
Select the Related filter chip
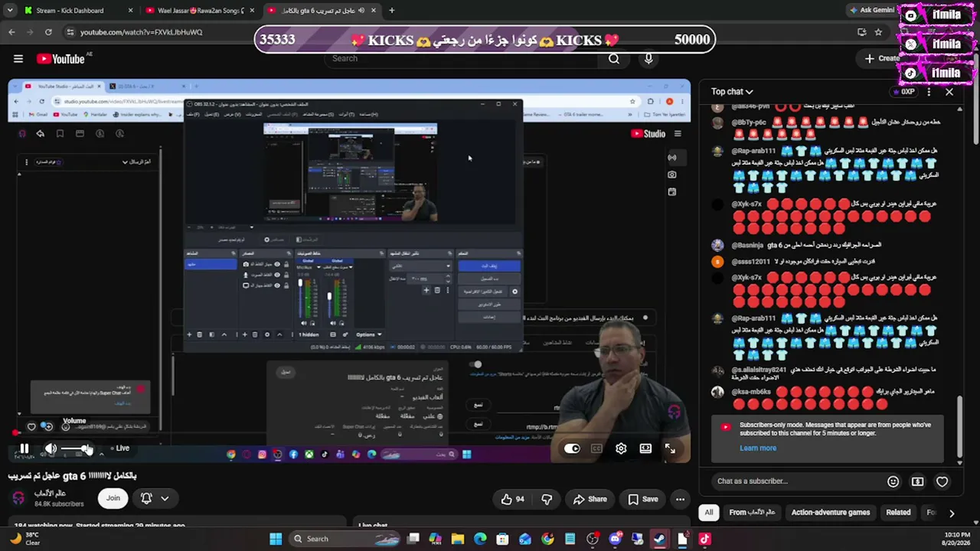pyautogui.click(x=898, y=513)
